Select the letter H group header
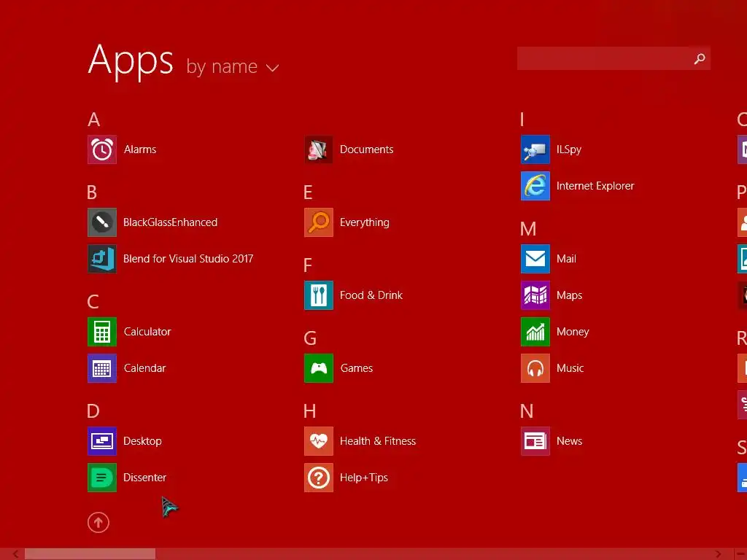Viewport: 747px width, 560px height. coord(309,411)
